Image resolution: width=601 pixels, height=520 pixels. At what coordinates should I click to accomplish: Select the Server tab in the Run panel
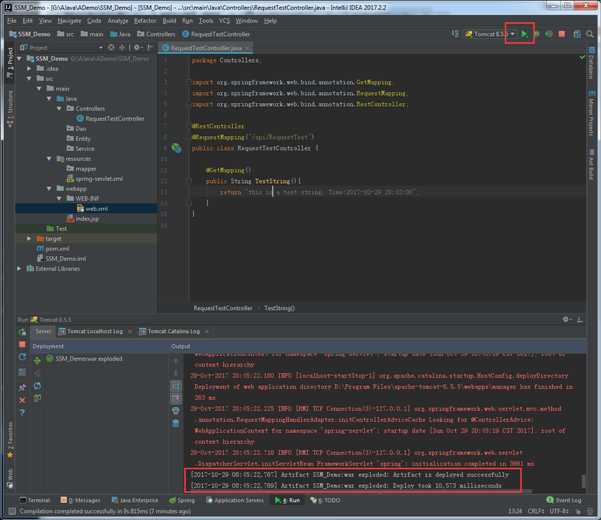tap(43, 331)
